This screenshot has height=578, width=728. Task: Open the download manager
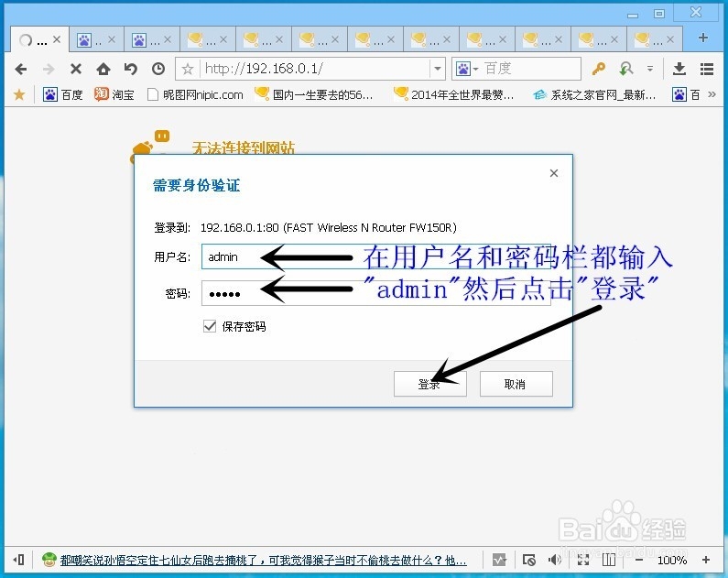point(679,70)
